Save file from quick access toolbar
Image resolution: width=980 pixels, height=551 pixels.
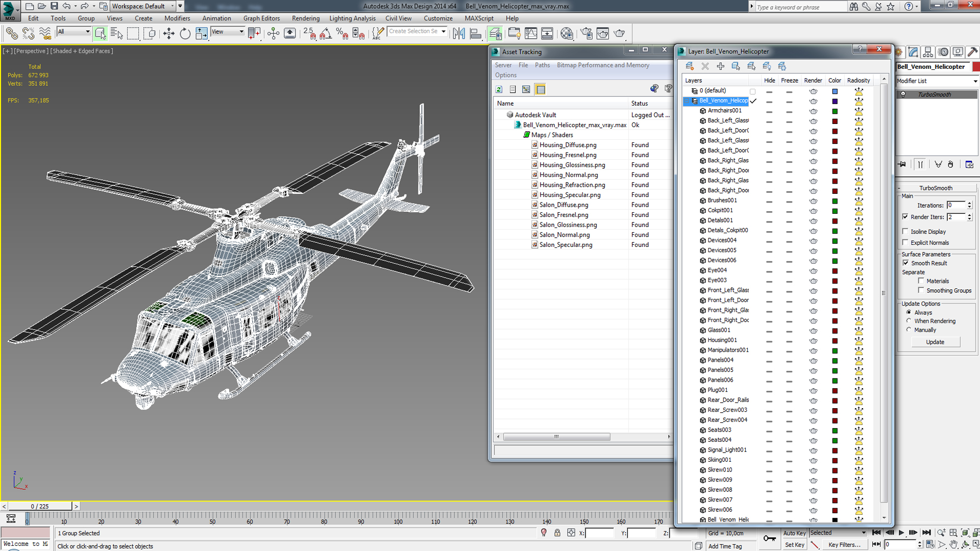point(54,6)
